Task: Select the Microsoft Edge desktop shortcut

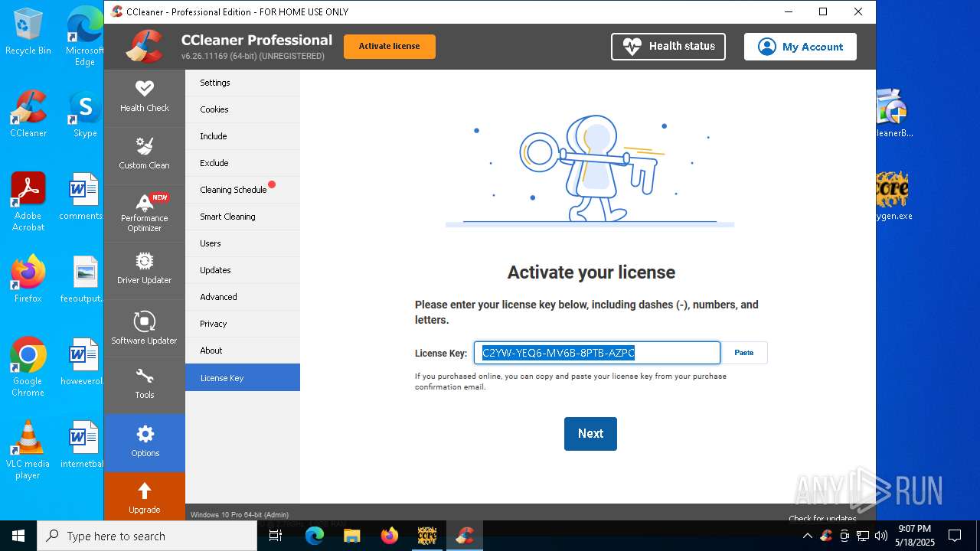Action: click(x=85, y=37)
